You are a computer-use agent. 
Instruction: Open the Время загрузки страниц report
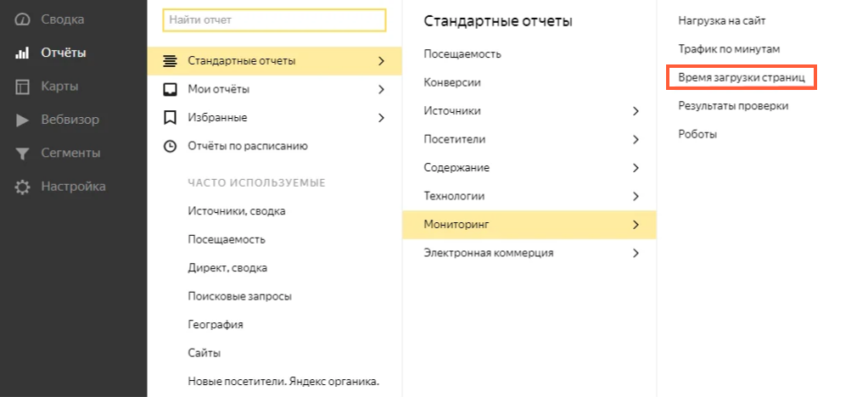tap(742, 78)
